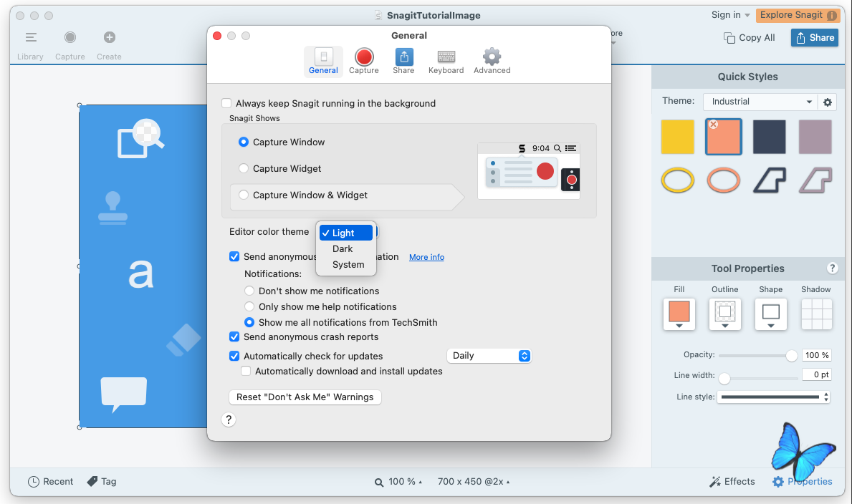The width and height of the screenshot is (852, 504).
Task: Open the 100 % zoom level menu
Action: click(398, 482)
